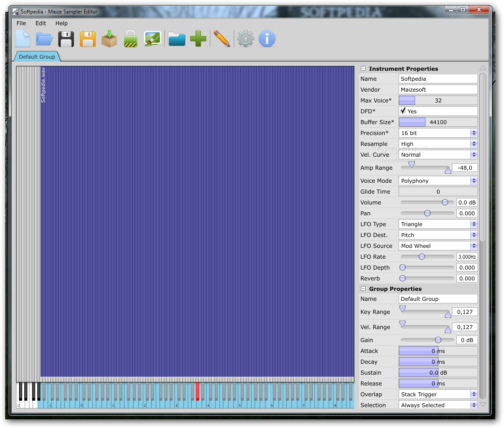Click the orange floppy Save As icon
Screen dimensions: 504x428
click(88, 39)
